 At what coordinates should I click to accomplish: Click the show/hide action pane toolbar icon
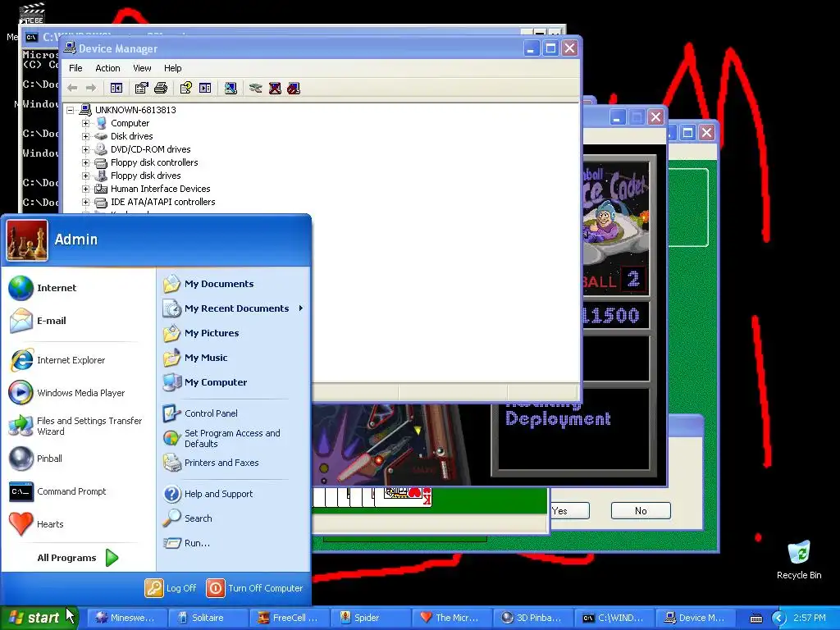(x=205, y=88)
